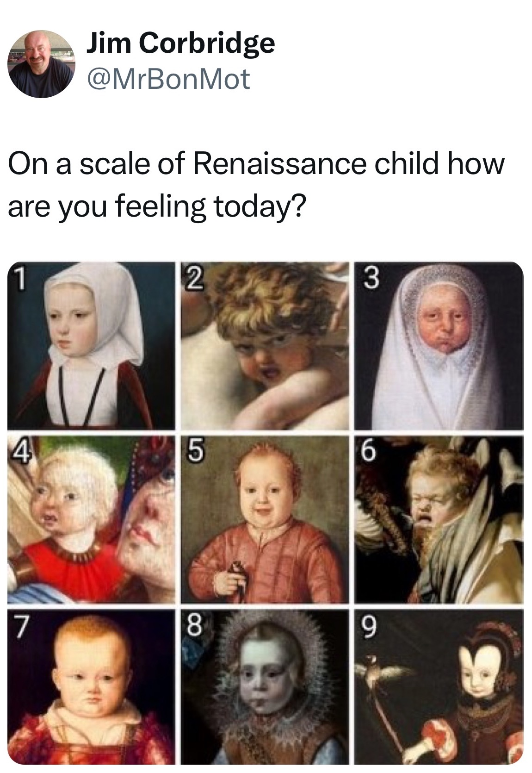Open painting 4 of child in red dress
This screenshot has width=532, height=773.
pos(91,519)
